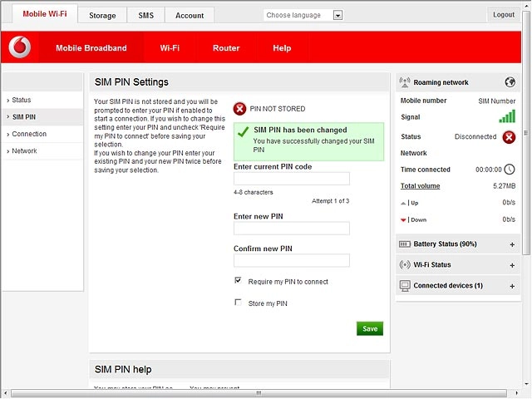Click the roaming network antenna icon
Image resolution: width=532 pixels, height=399 pixels.
pyautogui.click(x=405, y=82)
